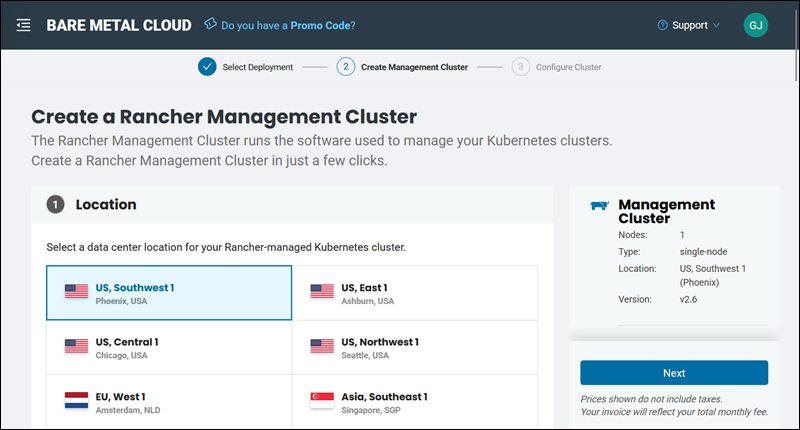Choose US, Southwest 1 Phoenix location
Image resolution: width=800 pixels, height=430 pixels.
(x=169, y=293)
